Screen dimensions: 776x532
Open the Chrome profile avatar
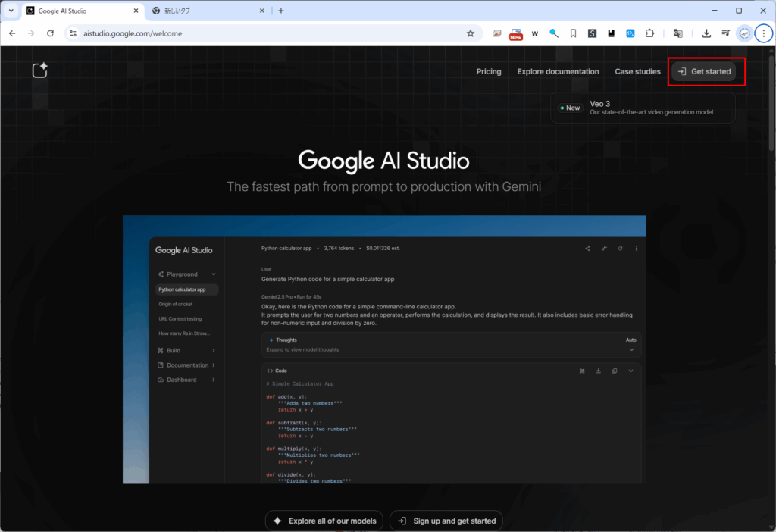pyautogui.click(x=744, y=33)
